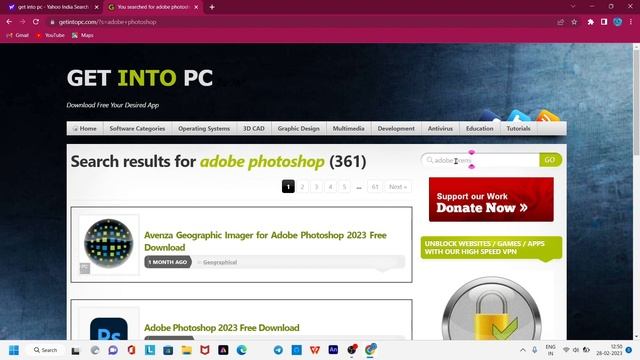
Task: Open the YouTube bookmark
Action: point(50,36)
